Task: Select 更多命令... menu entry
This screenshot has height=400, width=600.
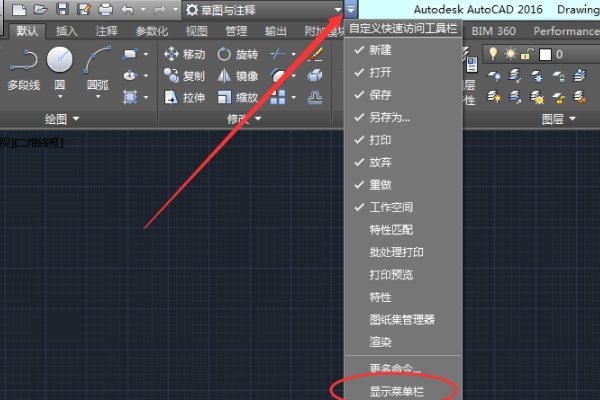Action: 403,369
